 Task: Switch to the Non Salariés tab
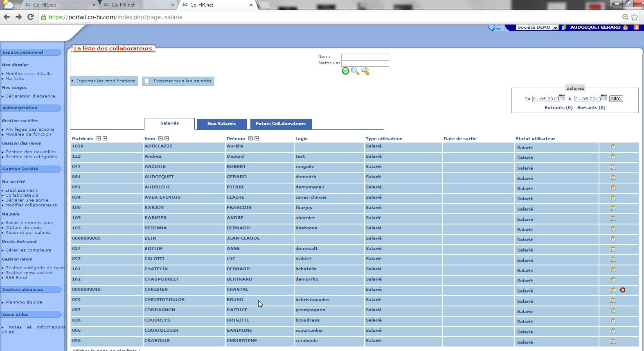pos(221,124)
